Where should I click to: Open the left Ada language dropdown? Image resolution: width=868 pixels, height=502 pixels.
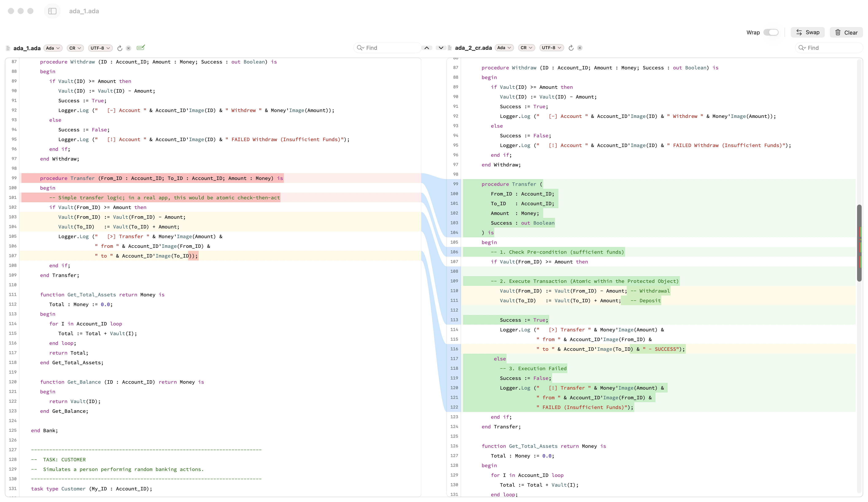[x=53, y=48]
